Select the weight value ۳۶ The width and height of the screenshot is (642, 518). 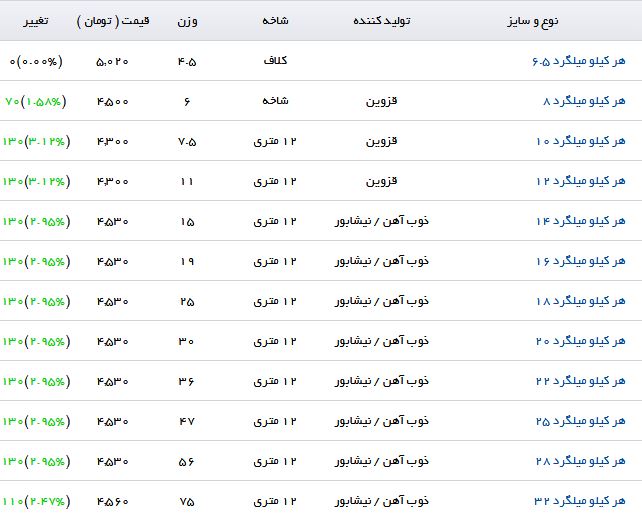[186, 382]
